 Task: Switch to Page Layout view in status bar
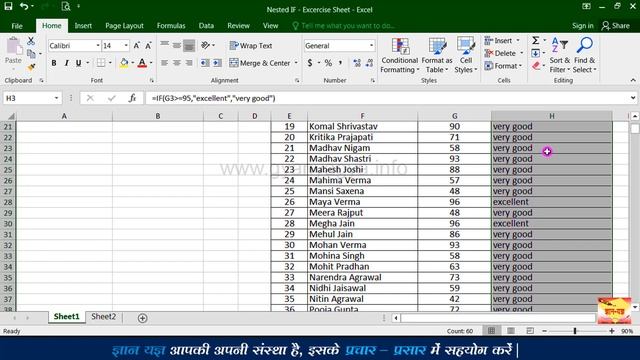(x=511, y=331)
